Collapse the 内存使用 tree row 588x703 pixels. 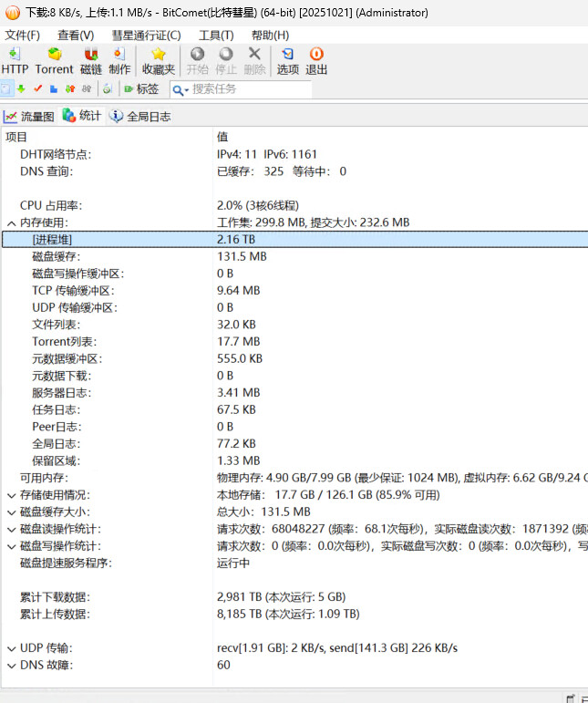coord(11,222)
